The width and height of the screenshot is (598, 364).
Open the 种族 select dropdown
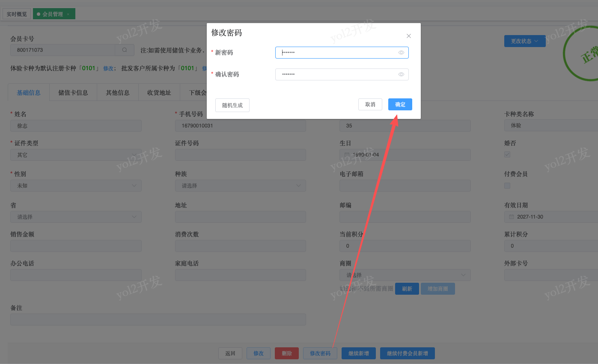coord(241,186)
